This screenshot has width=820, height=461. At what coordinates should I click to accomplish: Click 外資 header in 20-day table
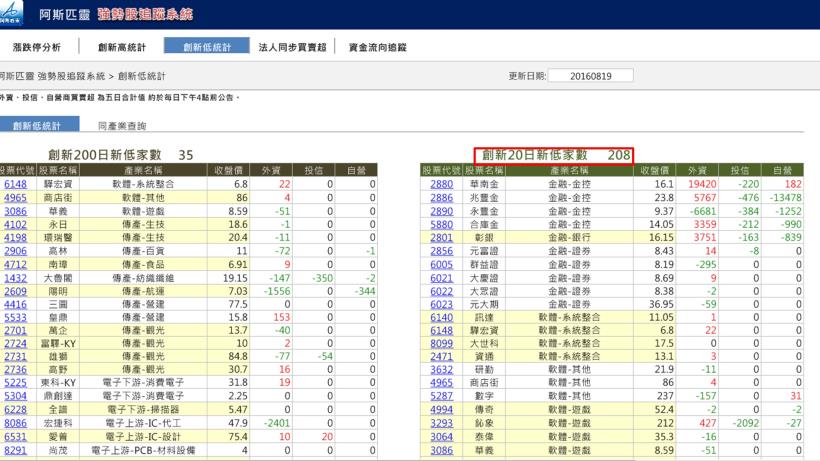697,170
